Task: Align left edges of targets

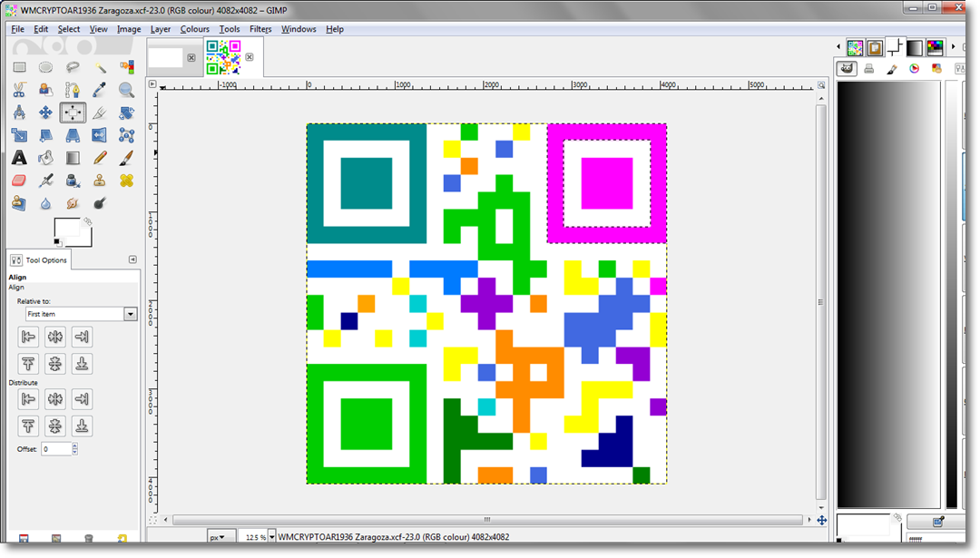Action: click(x=28, y=337)
